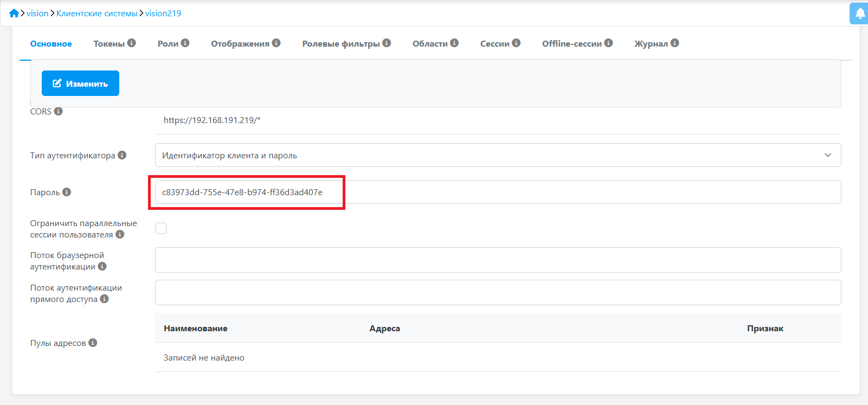Click the vision breadcrumb link
The width and height of the screenshot is (868, 405).
[37, 13]
